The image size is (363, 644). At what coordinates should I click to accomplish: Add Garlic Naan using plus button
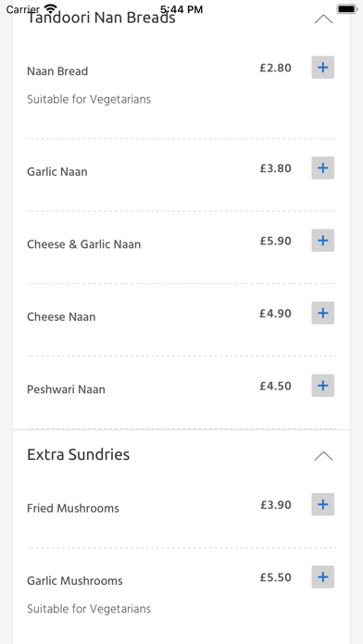point(322,168)
